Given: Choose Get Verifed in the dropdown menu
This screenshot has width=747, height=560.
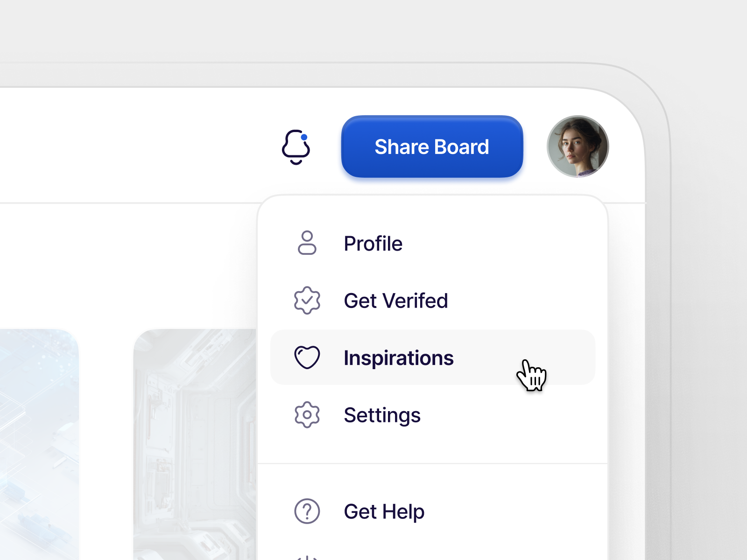Looking at the screenshot, I should click(396, 301).
